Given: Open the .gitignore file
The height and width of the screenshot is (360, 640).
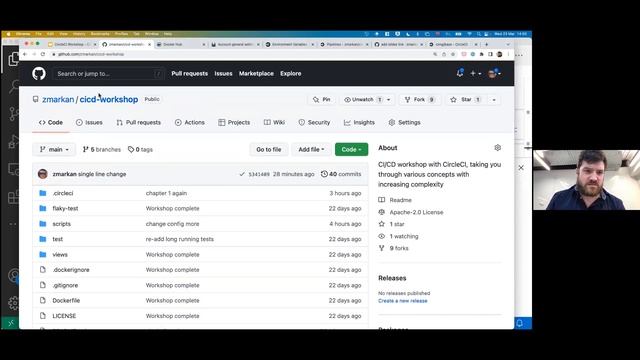Looking at the screenshot, I should (x=65, y=285).
